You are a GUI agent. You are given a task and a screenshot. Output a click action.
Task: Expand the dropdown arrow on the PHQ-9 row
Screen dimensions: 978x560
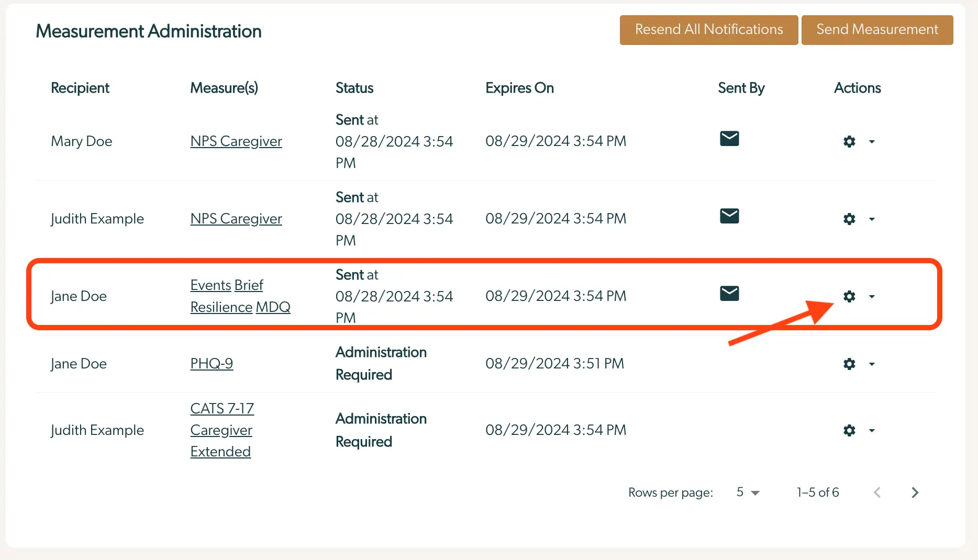coord(872,364)
